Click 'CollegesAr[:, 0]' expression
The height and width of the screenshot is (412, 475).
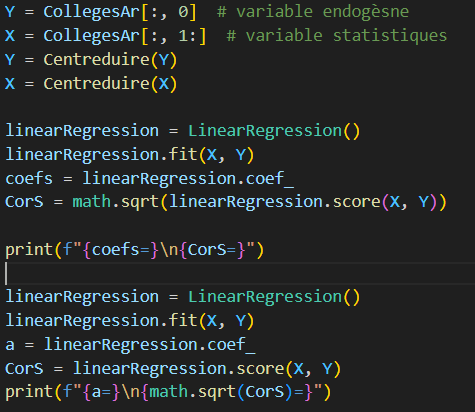coord(120,12)
